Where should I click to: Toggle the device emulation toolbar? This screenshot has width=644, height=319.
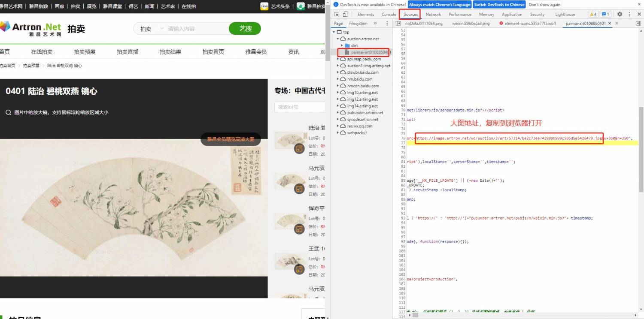pyautogui.click(x=346, y=14)
